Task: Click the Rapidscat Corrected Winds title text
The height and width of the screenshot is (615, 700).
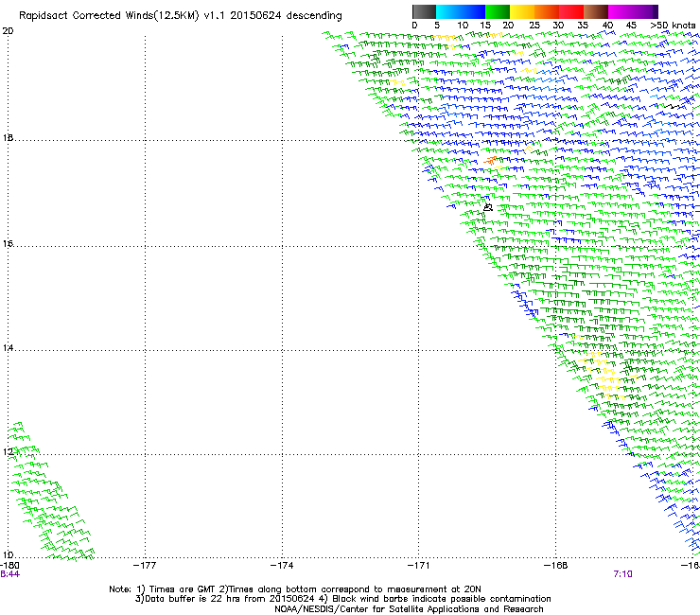Action: click(x=181, y=16)
